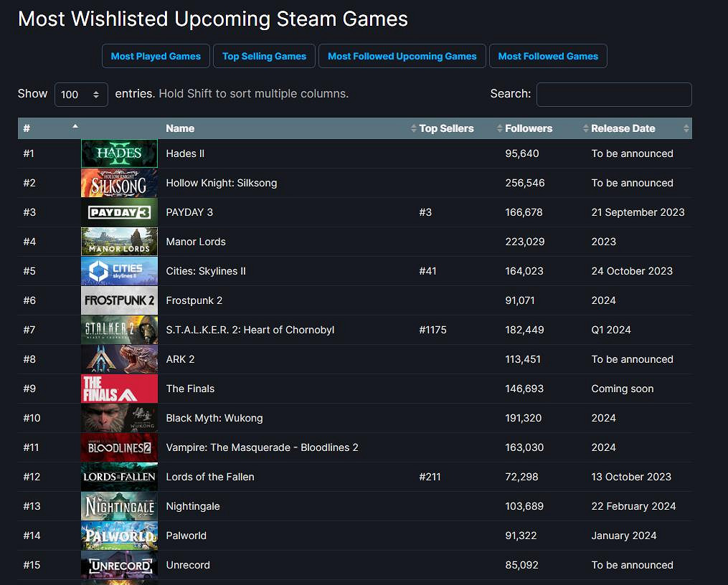Image resolution: width=728 pixels, height=585 pixels.
Task: Sort table by Top Sellers column
Action: pyautogui.click(x=446, y=128)
